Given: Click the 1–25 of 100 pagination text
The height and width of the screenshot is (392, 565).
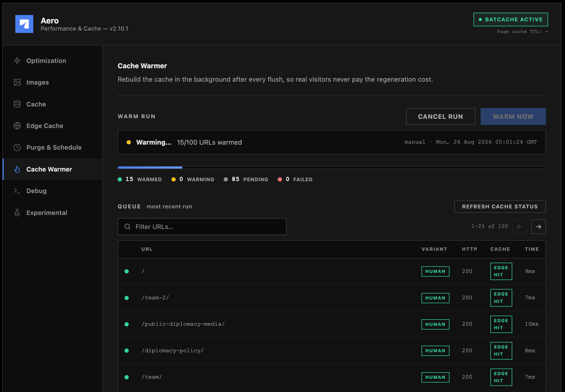Looking at the screenshot, I should coord(490,226).
